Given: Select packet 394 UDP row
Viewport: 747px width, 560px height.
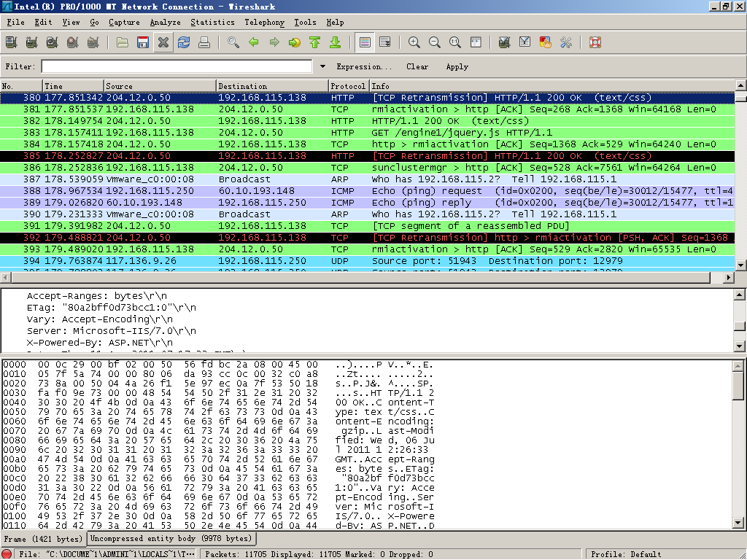Looking at the screenshot, I should pos(368,261).
